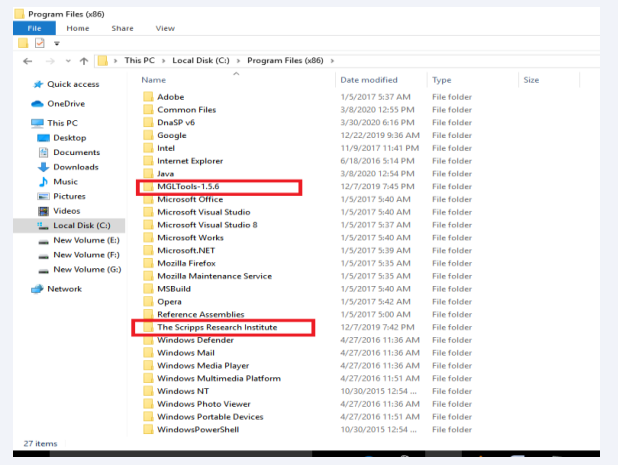
Task: Navigate back with the back arrow
Action: 27,60
